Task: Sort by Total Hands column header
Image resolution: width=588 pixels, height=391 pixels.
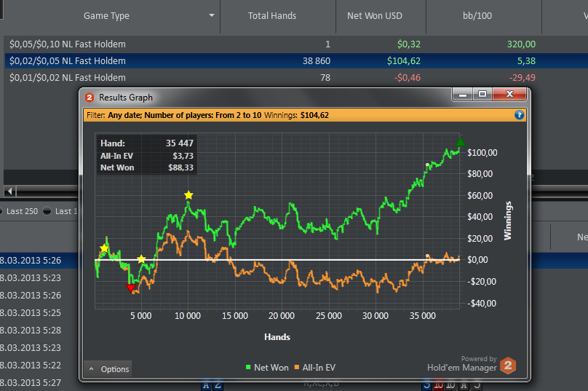Action: click(271, 15)
